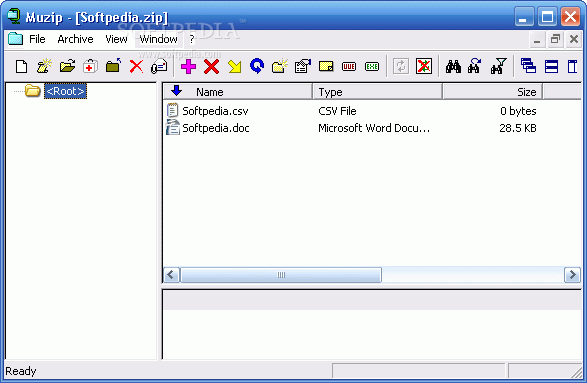Click the red UUE encode icon
587x383 pixels.
tap(349, 67)
